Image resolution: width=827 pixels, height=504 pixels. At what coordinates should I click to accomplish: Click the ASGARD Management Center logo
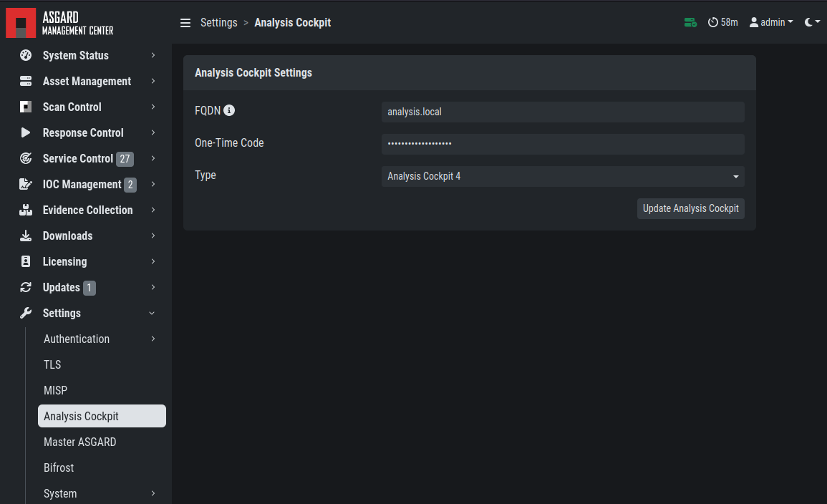coord(59,23)
